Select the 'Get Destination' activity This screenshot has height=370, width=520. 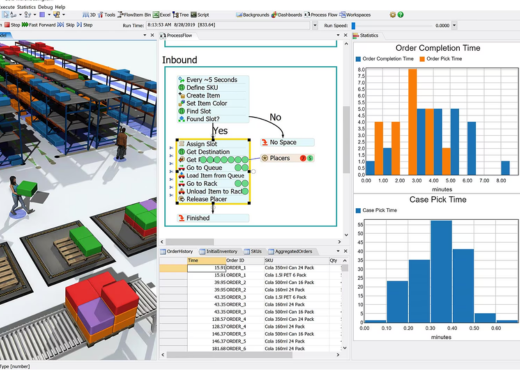(213, 152)
